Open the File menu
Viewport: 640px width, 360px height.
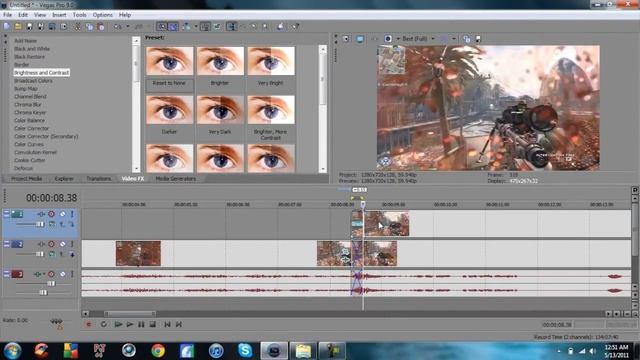(x=7, y=15)
